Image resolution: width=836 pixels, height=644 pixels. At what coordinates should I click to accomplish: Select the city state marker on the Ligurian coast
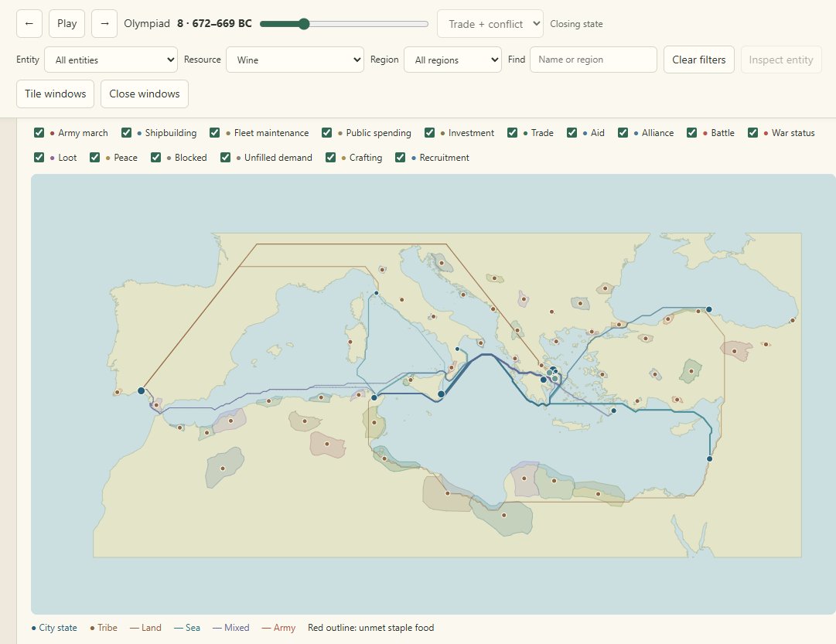coord(377,293)
